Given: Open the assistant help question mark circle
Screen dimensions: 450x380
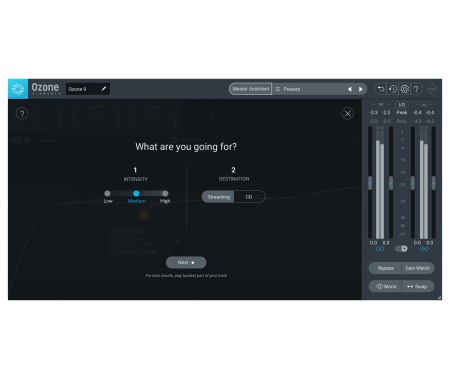Looking at the screenshot, I should [x=22, y=114].
